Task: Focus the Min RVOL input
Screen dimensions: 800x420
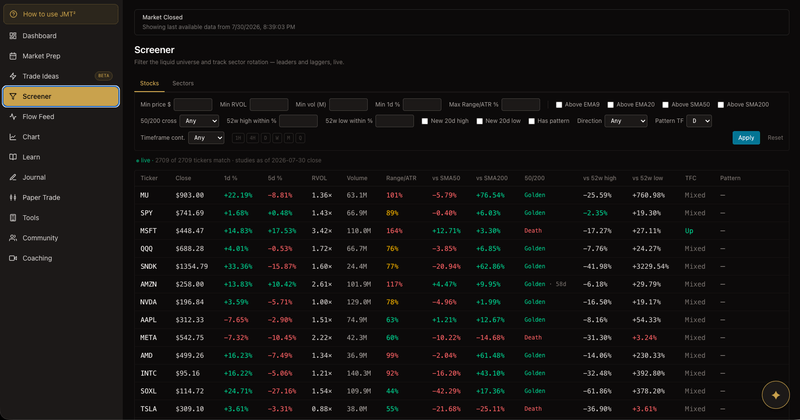Action: click(269, 105)
